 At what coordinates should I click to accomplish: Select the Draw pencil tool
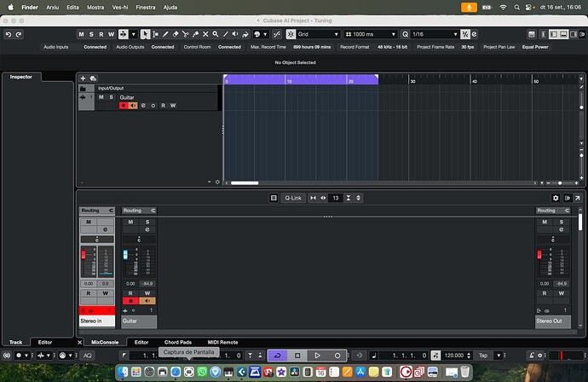pyautogui.click(x=165, y=34)
